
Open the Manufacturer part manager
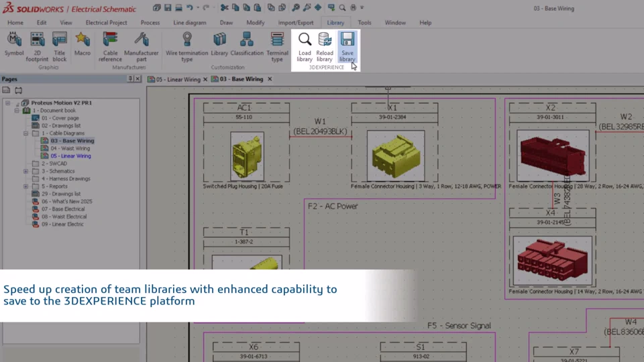coord(142,47)
